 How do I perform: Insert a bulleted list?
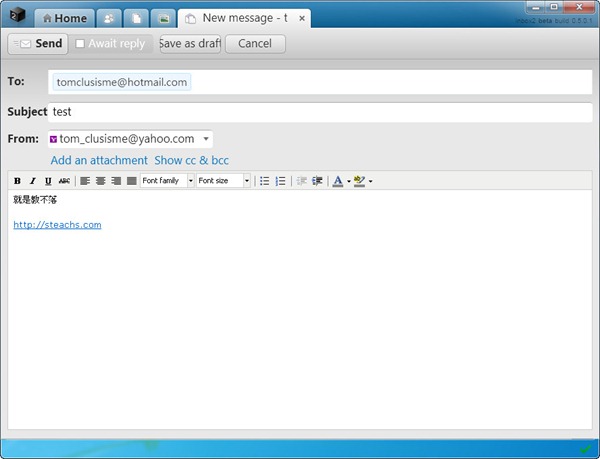[x=264, y=181]
